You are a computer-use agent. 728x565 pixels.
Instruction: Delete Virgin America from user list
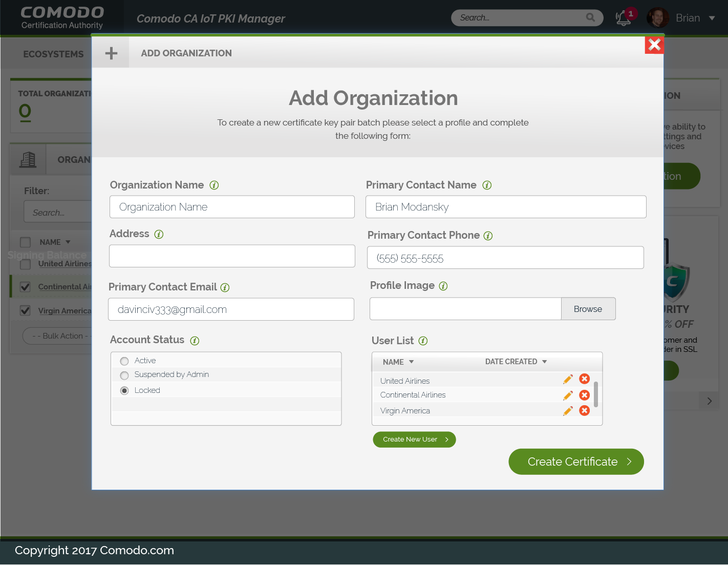584,410
